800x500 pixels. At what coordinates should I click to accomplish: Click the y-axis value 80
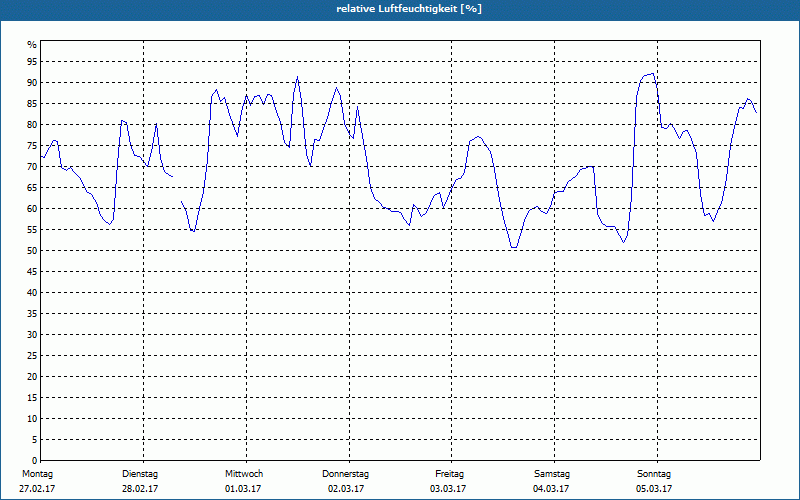click(x=32, y=124)
